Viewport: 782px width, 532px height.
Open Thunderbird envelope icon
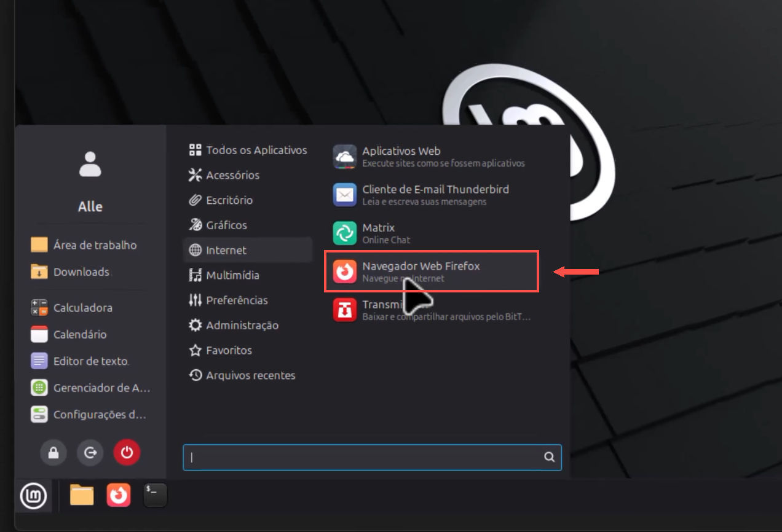click(x=345, y=195)
